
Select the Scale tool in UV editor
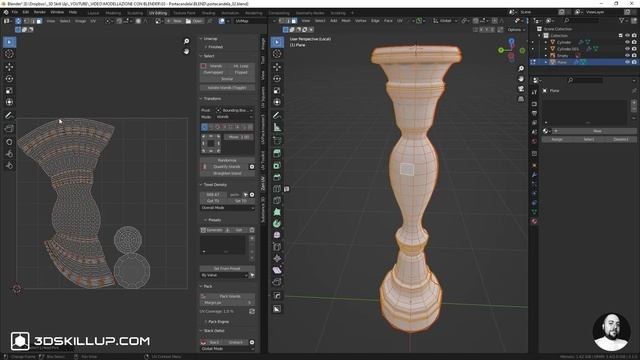coord(9,90)
